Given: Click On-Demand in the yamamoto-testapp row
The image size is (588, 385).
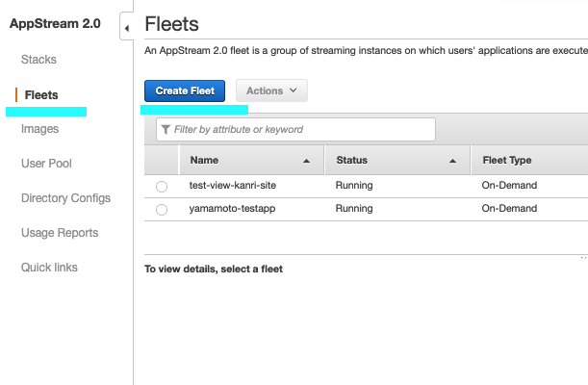Looking at the screenshot, I should (x=509, y=209).
